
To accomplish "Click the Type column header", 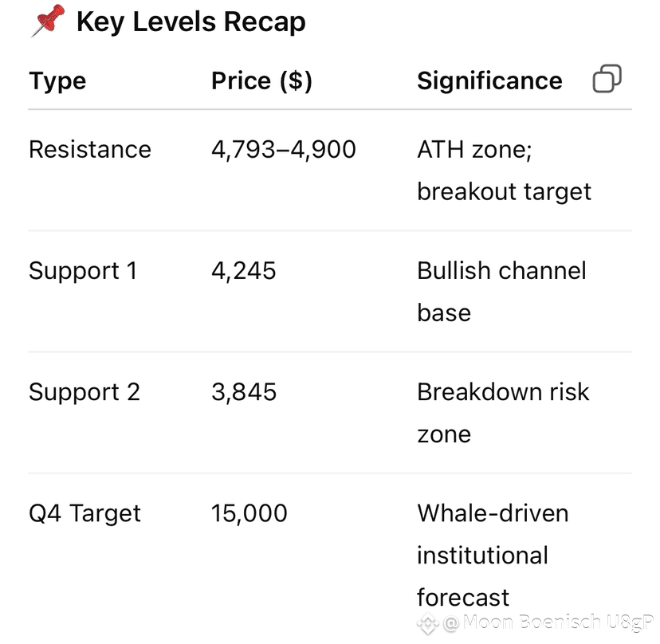I will [57, 80].
